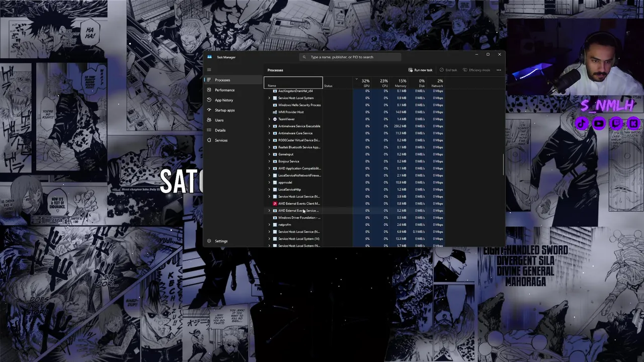This screenshot has height=362, width=644.
Task: Open Settings via the gear icon
Action: point(209,241)
